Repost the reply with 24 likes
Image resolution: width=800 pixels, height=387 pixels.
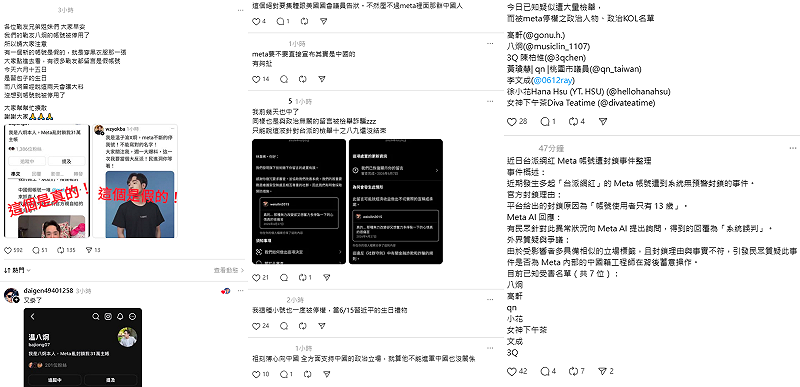302,325
